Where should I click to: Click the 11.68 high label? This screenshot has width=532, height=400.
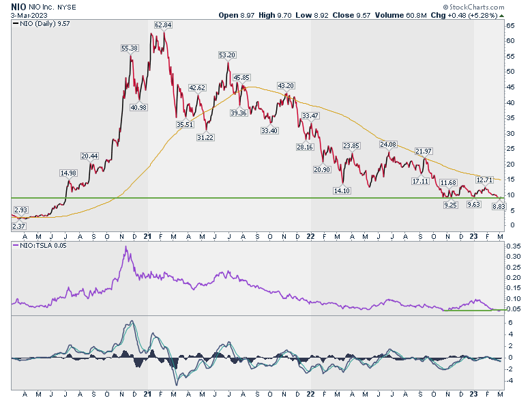click(448, 183)
